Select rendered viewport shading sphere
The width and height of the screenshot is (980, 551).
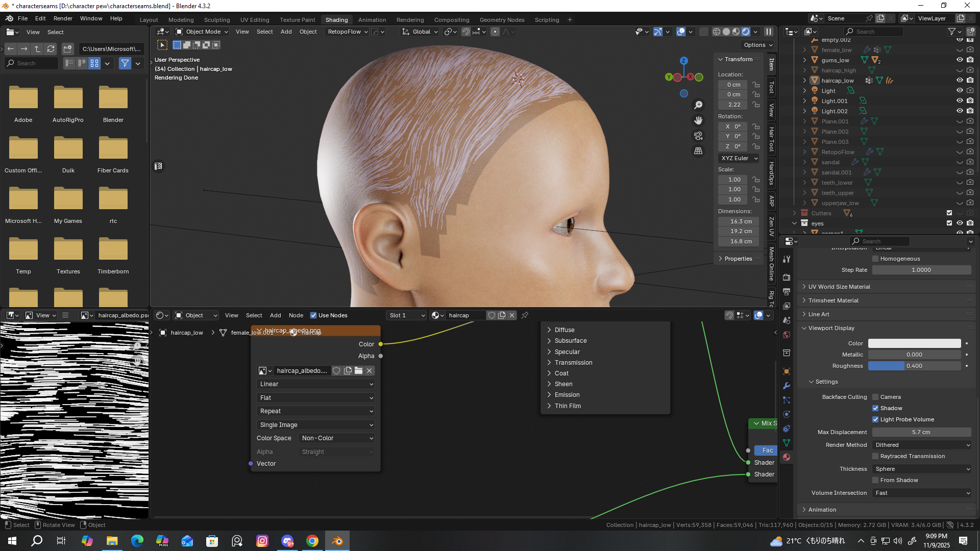[746, 32]
